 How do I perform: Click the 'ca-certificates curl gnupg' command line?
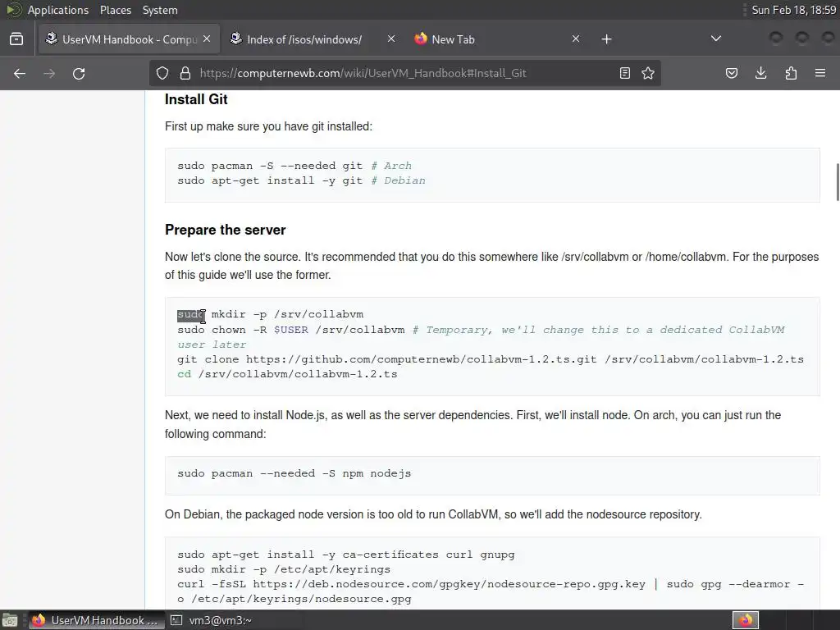(x=346, y=555)
